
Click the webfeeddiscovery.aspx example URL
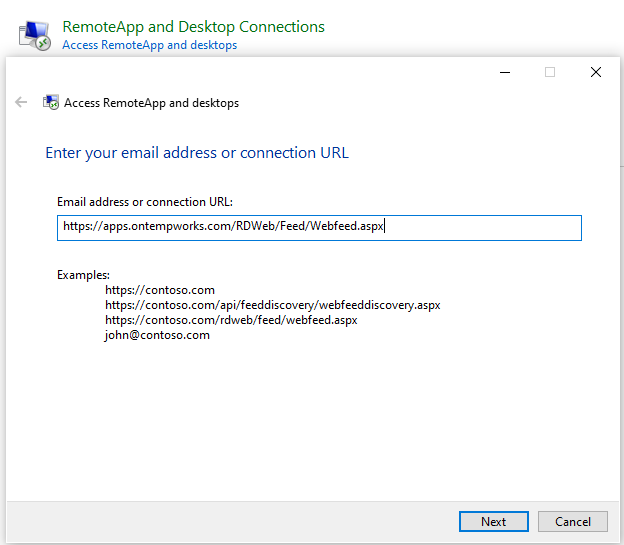tap(273, 305)
